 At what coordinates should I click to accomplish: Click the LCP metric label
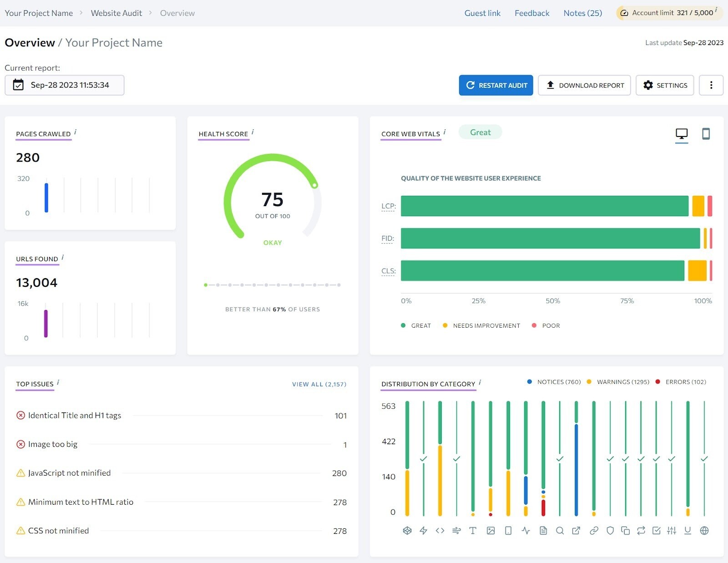[389, 206]
